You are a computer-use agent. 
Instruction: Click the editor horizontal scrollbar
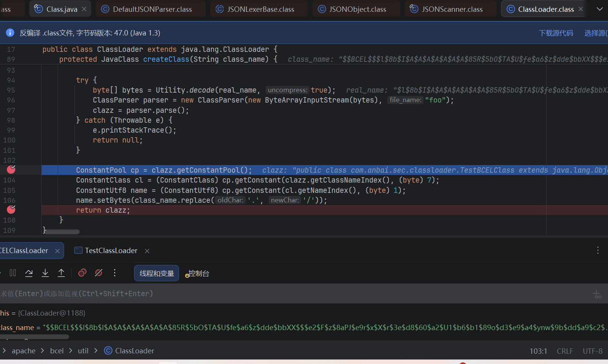pos(61,232)
